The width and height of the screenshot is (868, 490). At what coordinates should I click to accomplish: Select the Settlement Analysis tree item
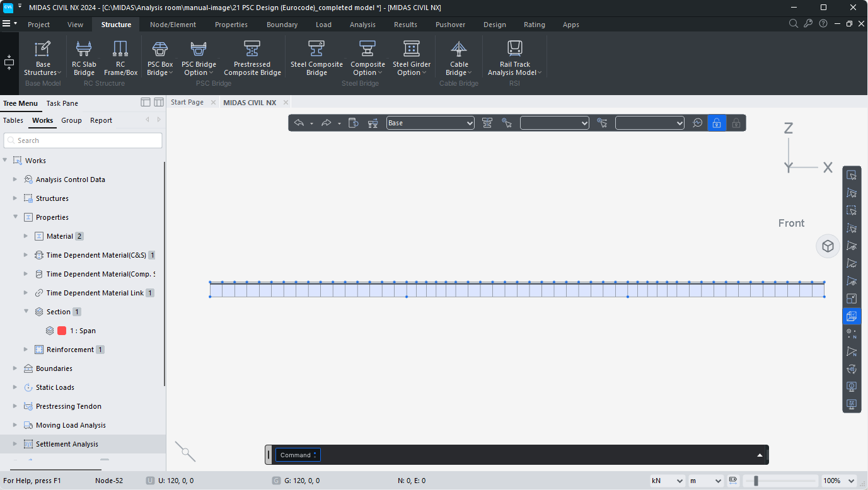click(x=67, y=444)
